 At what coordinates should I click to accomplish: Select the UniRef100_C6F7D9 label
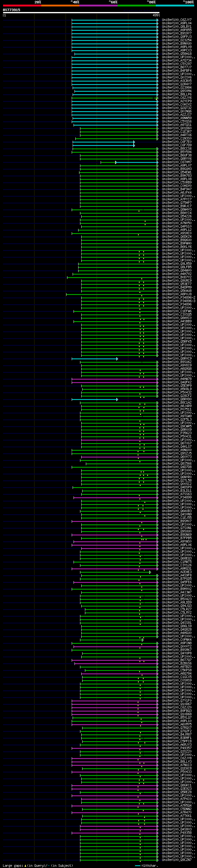[x=176, y=145]
